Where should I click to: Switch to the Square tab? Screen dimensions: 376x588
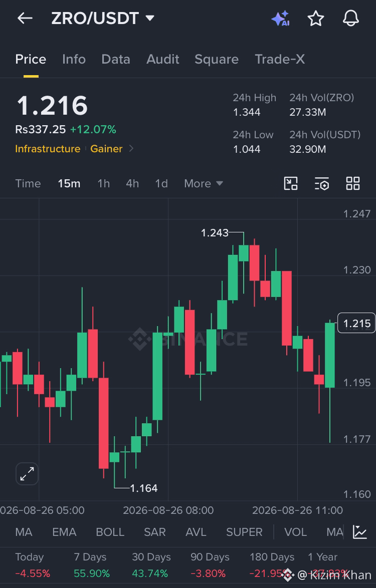pyautogui.click(x=217, y=59)
